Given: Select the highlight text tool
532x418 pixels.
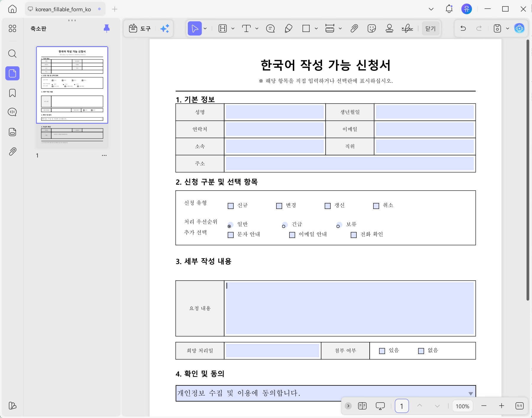Looking at the screenshot, I should click(222, 28).
